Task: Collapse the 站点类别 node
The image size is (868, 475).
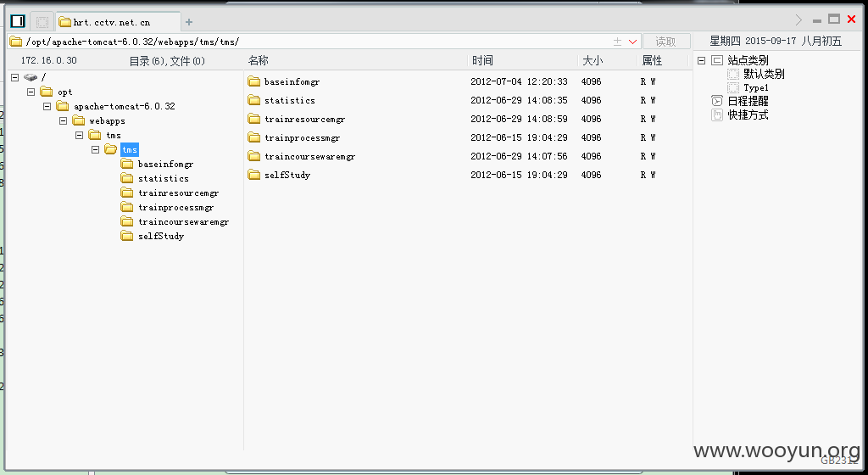Action: (x=701, y=60)
